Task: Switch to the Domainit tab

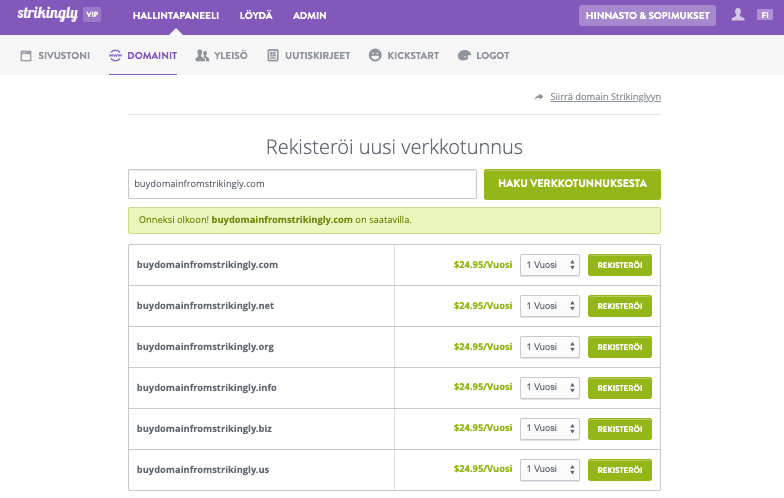Action: point(143,56)
